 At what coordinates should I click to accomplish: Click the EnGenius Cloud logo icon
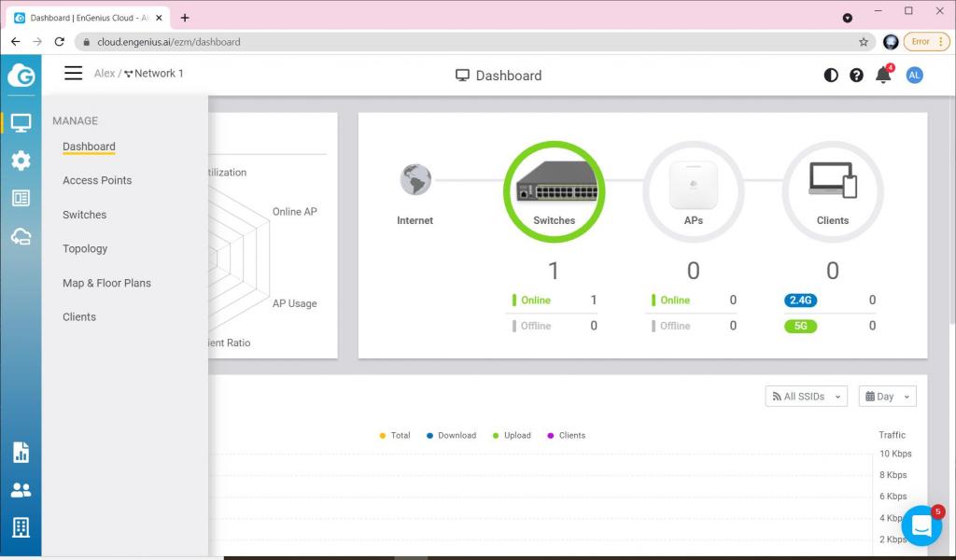pos(21,76)
